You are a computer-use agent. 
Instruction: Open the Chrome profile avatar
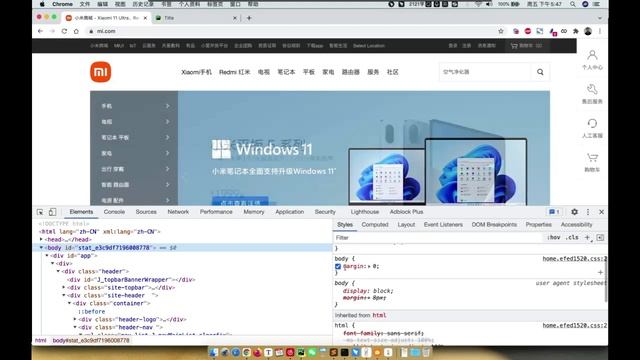click(x=588, y=31)
